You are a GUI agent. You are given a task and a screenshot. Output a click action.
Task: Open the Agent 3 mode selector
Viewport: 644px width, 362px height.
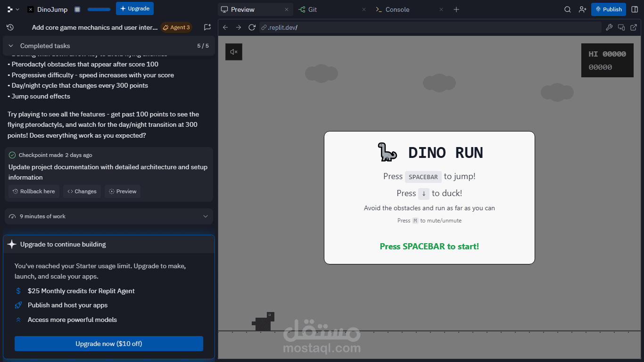(x=176, y=27)
